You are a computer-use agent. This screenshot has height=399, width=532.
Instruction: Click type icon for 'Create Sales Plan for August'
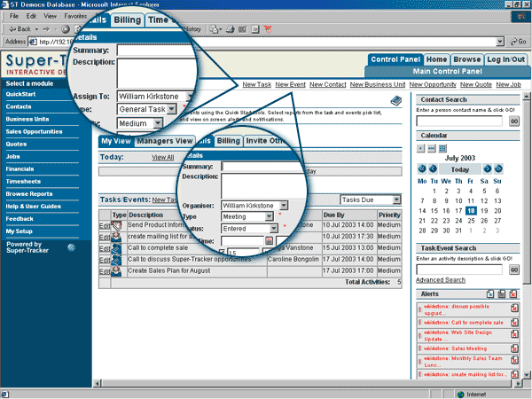coord(116,271)
